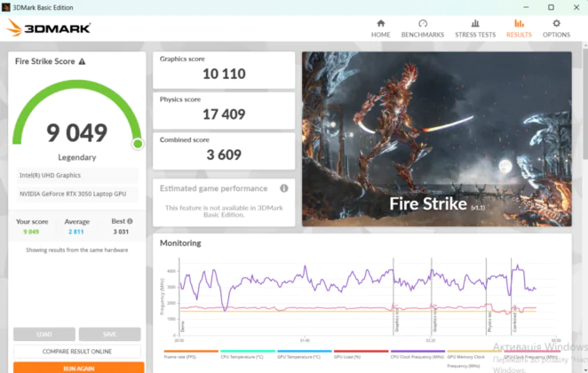This screenshot has width=588, height=373.
Task: Toggle the Frame rate (FPS) legend
Action: pos(191,353)
